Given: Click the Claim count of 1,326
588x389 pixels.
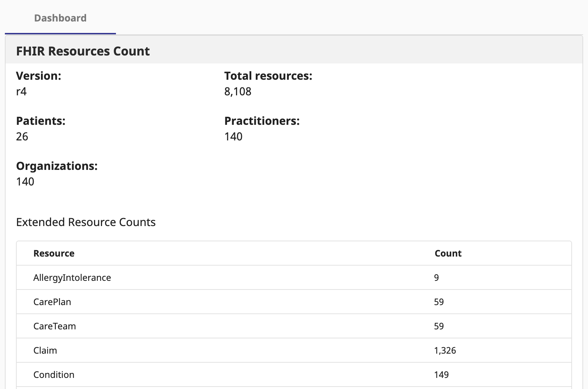Looking at the screenshot, I should (x=445, y=351).
